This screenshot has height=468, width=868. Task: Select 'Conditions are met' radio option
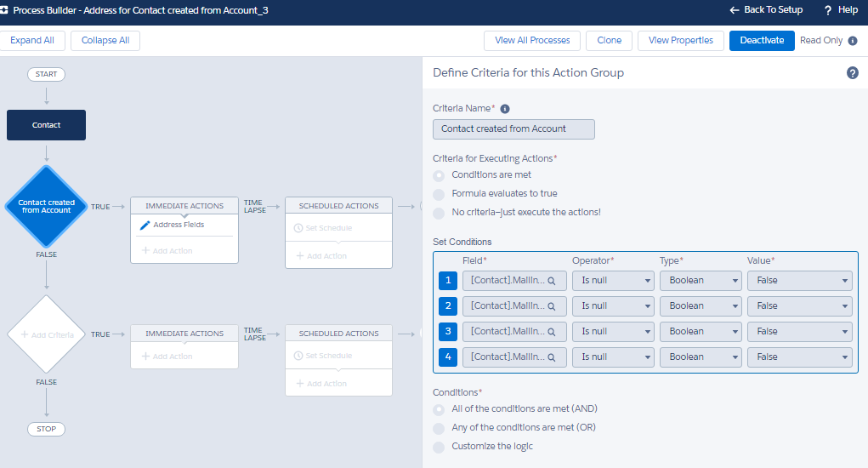pos(439,175)
